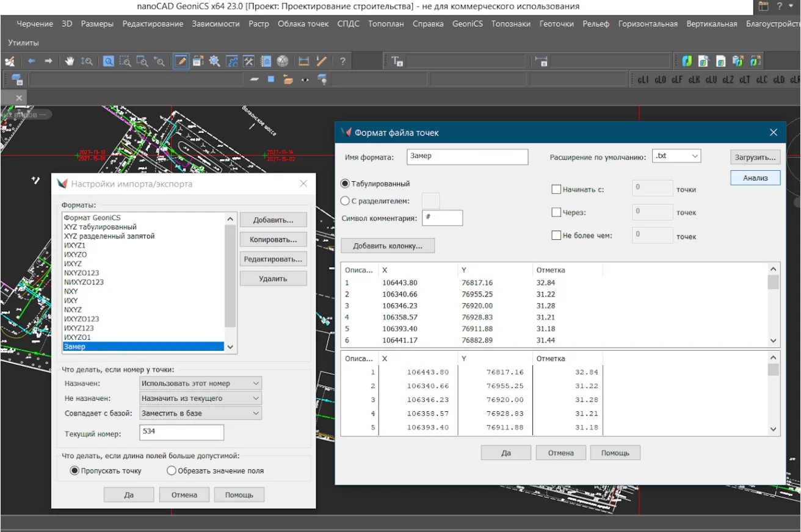Click the question mark help icon
The width and height of the screenshot is (801, 532).
point(343,61)
